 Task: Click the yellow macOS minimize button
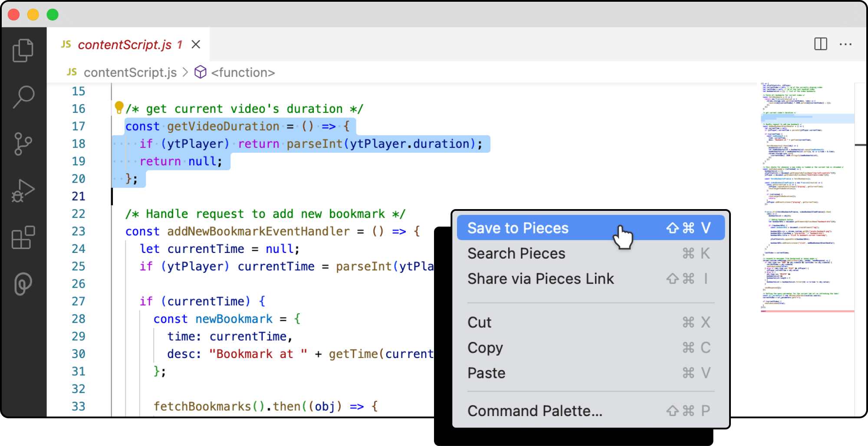point(33,15)
